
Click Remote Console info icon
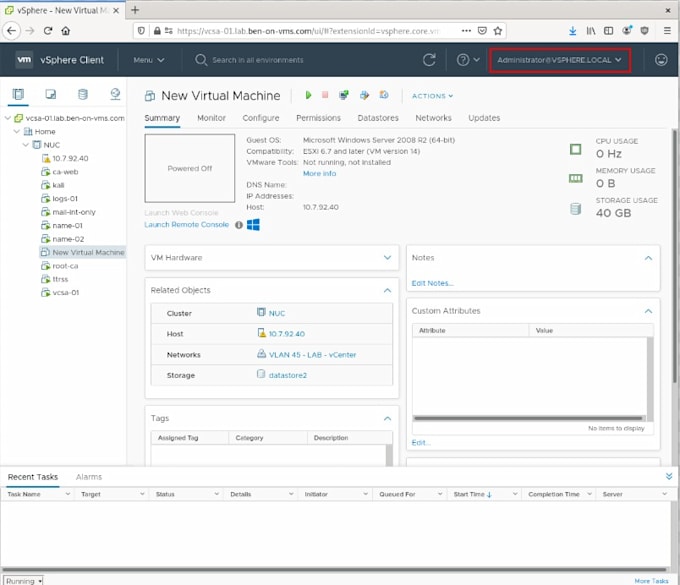[x=239, y=225]
